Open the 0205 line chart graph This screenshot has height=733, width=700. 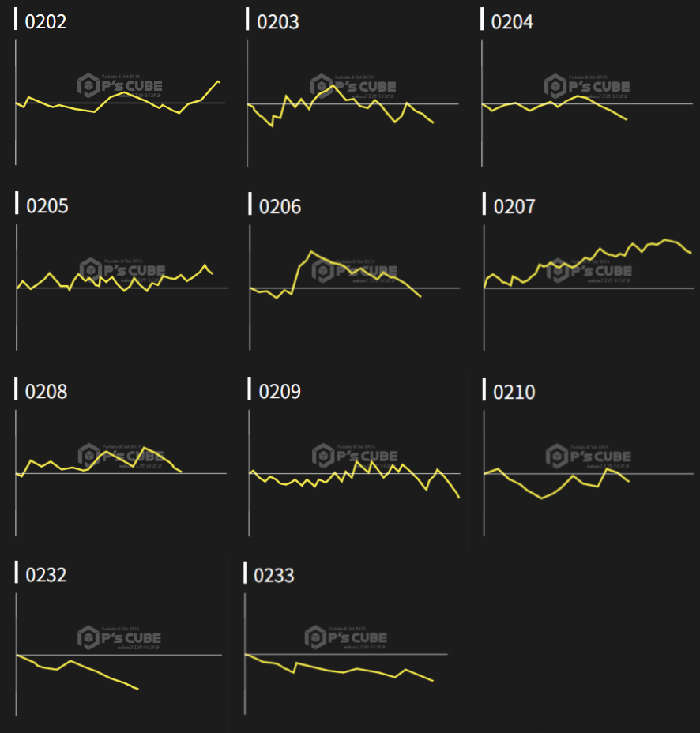(119, 288)
